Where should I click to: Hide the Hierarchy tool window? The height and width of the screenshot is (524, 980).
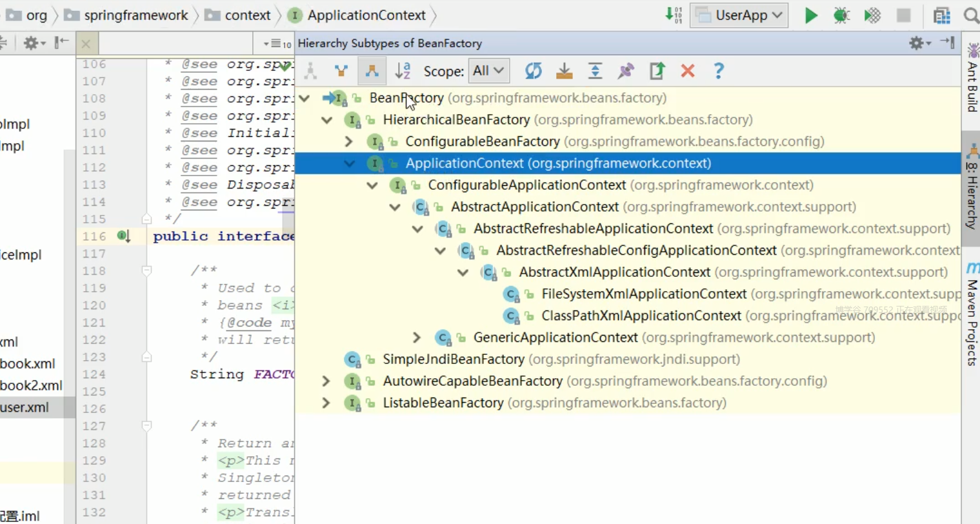[948, 43]
